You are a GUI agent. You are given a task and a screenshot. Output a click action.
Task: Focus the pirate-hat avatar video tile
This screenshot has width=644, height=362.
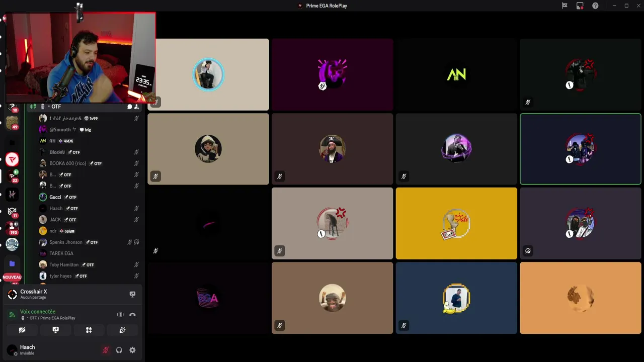click(332, 149)
